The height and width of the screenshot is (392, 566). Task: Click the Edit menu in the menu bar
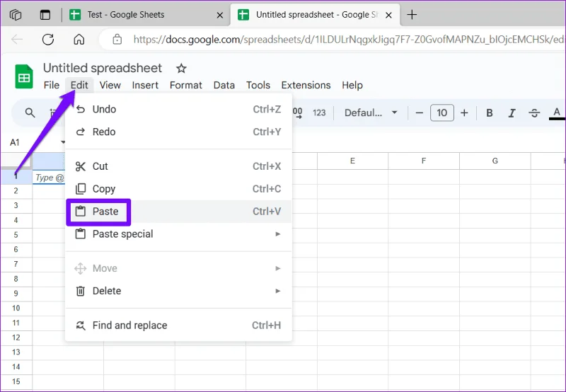pos(79,85)
